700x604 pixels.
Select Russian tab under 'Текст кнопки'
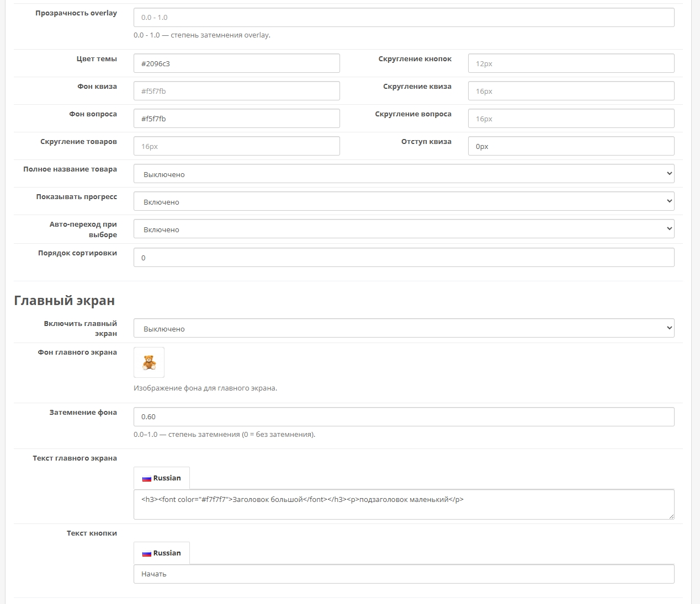point(162,553)
